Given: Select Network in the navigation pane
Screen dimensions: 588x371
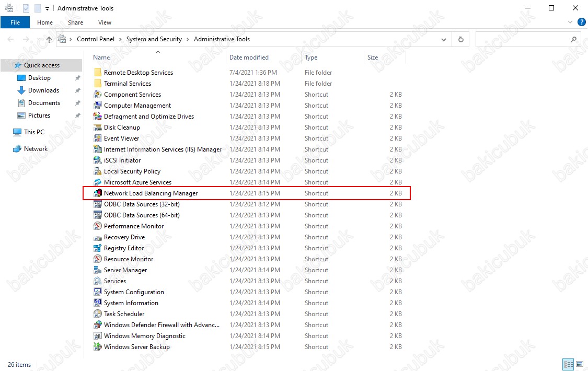Looking at the screenshot, I should click(36, 149).
